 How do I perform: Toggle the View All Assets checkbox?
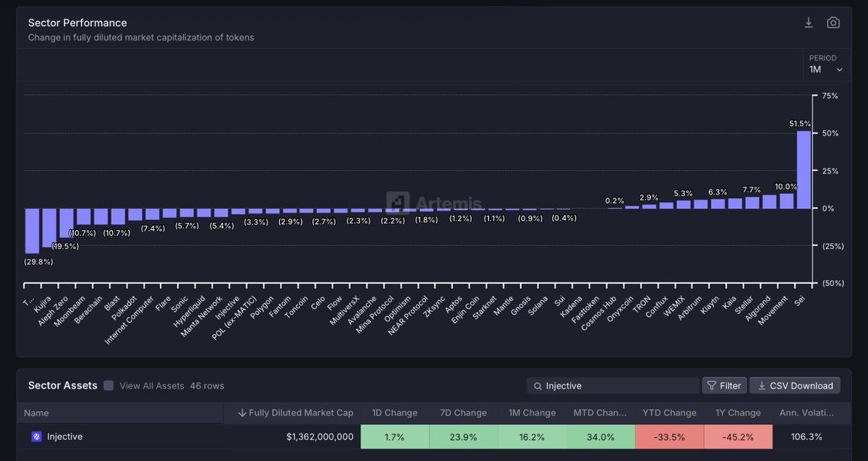click(109, 386)
